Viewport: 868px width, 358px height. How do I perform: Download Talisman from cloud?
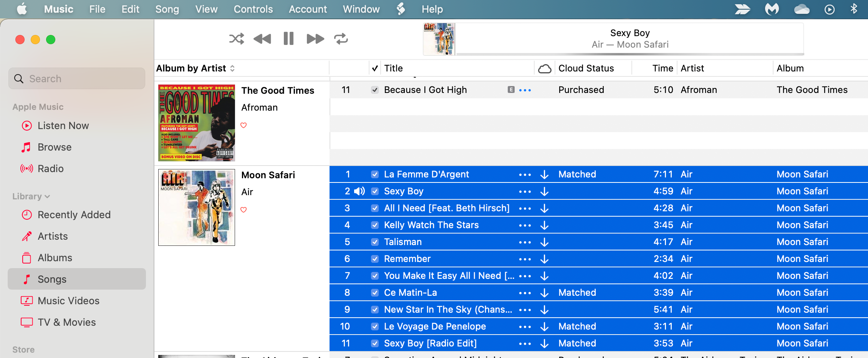pos(544,242)
